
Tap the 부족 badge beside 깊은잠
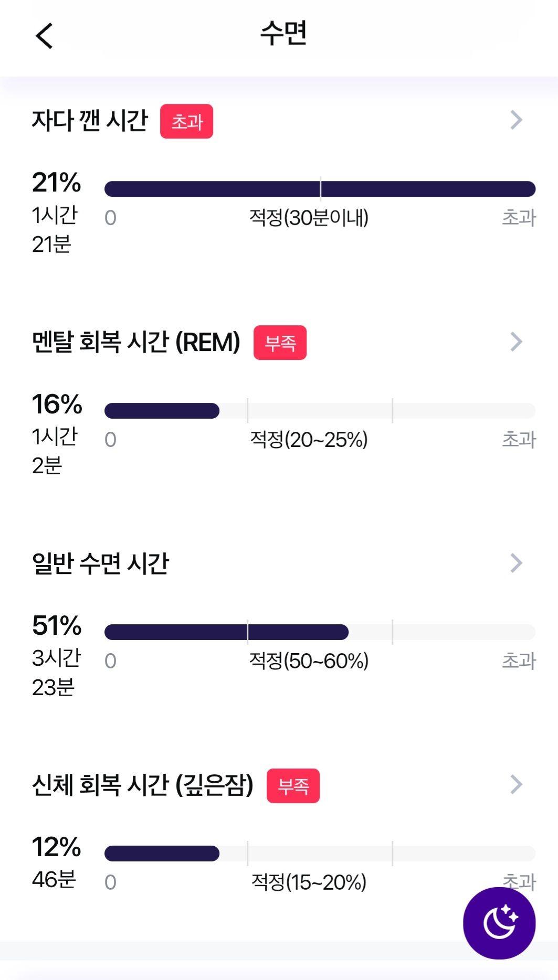293,786
